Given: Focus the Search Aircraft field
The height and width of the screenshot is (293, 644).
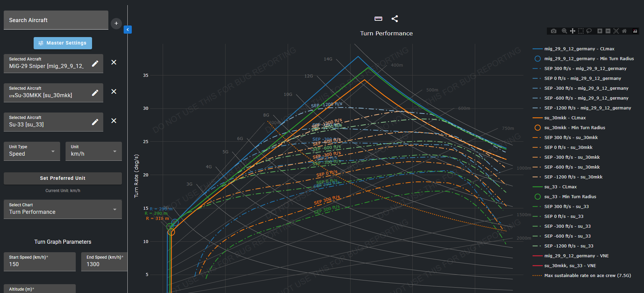Looking at the screenshot, I should coord(56,20).
